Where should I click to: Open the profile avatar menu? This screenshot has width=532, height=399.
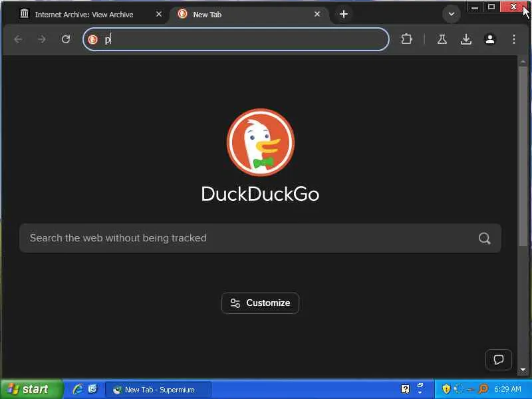coord(490,39)
